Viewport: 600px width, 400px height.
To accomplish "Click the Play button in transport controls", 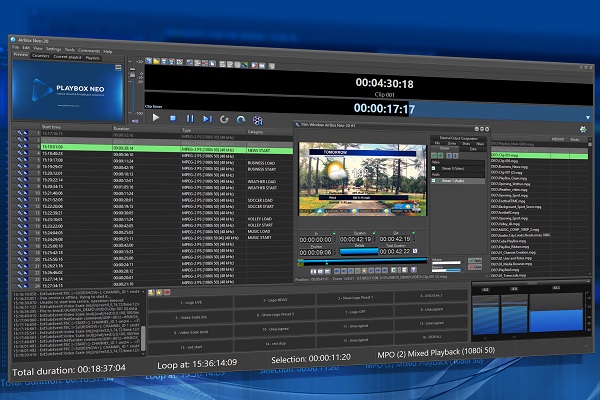I will tap(156, 118).
